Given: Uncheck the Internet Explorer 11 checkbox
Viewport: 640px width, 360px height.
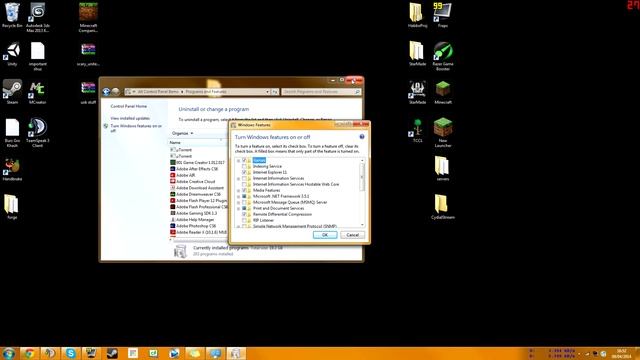Looking at the screenshot, I should 244,172.
